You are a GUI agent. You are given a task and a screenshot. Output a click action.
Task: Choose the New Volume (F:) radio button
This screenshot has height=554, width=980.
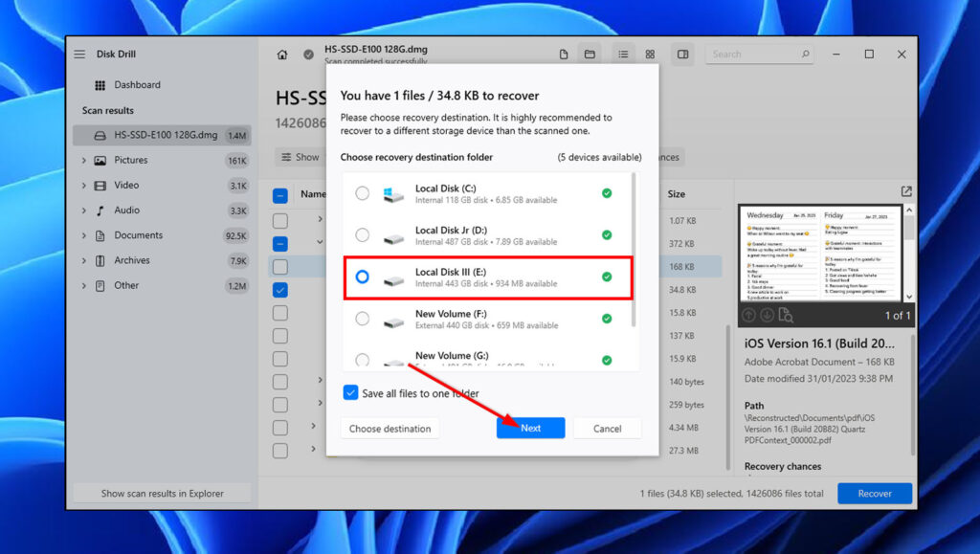[x=362, y=319]
